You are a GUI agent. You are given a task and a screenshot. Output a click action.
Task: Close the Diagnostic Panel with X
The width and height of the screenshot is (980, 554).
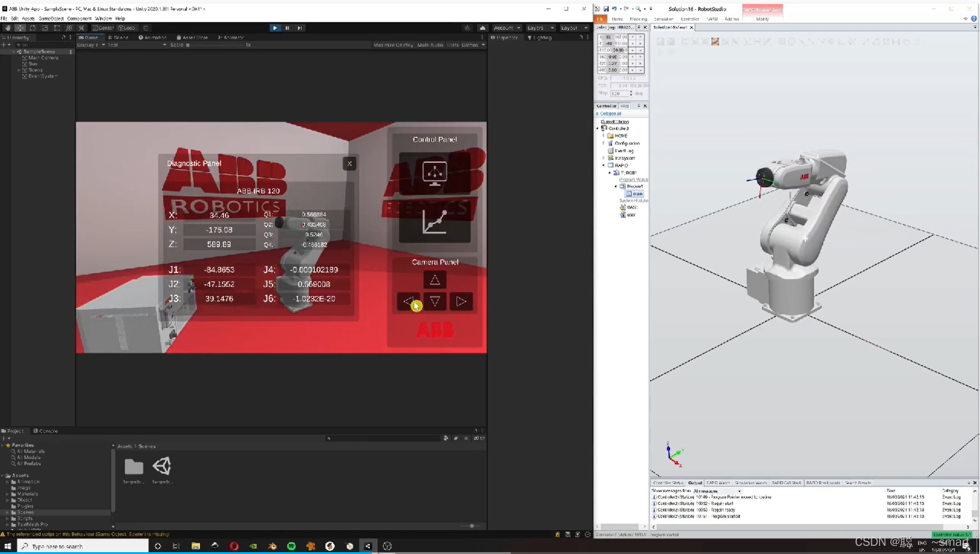349,164
